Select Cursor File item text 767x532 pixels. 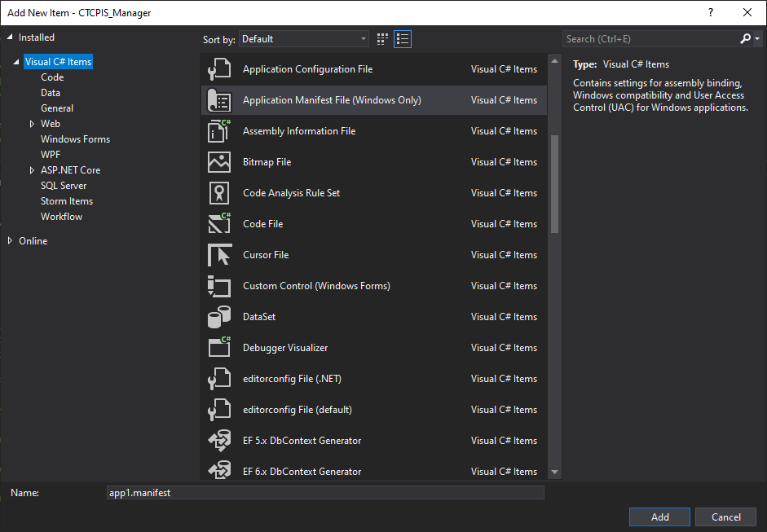click(266, 255)
